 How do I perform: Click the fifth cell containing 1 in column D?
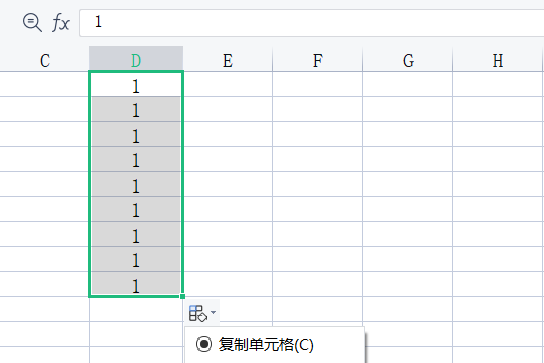coord(136,184)
